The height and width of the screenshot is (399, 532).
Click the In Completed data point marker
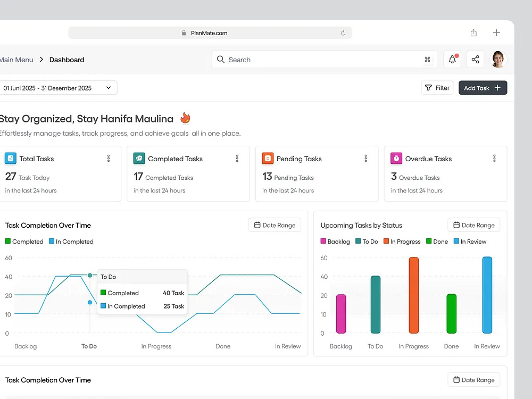click(x=90, y=302)
